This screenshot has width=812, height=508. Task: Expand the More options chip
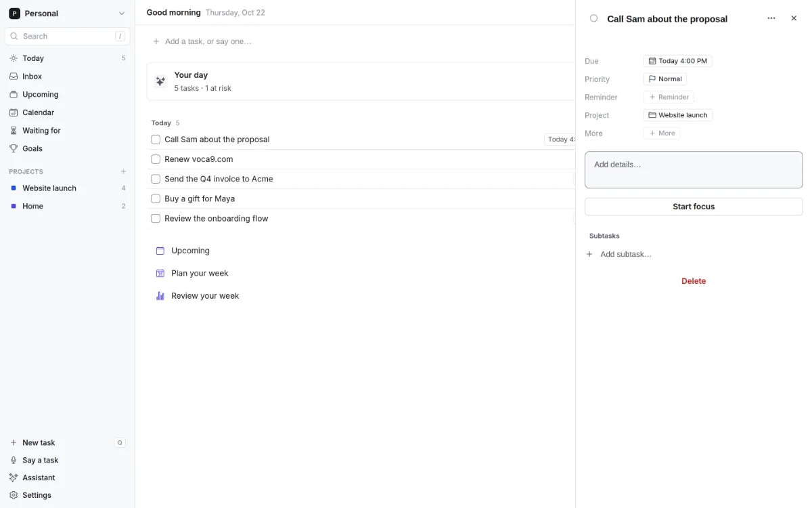click(x=662, y=133)
